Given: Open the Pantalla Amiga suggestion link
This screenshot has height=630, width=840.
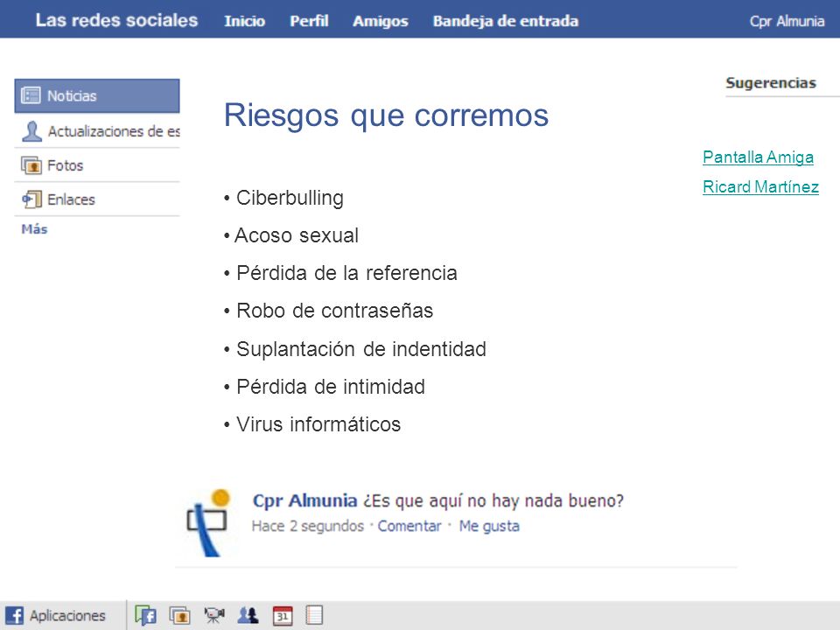Looking at the screenshot, I should 758,157.
